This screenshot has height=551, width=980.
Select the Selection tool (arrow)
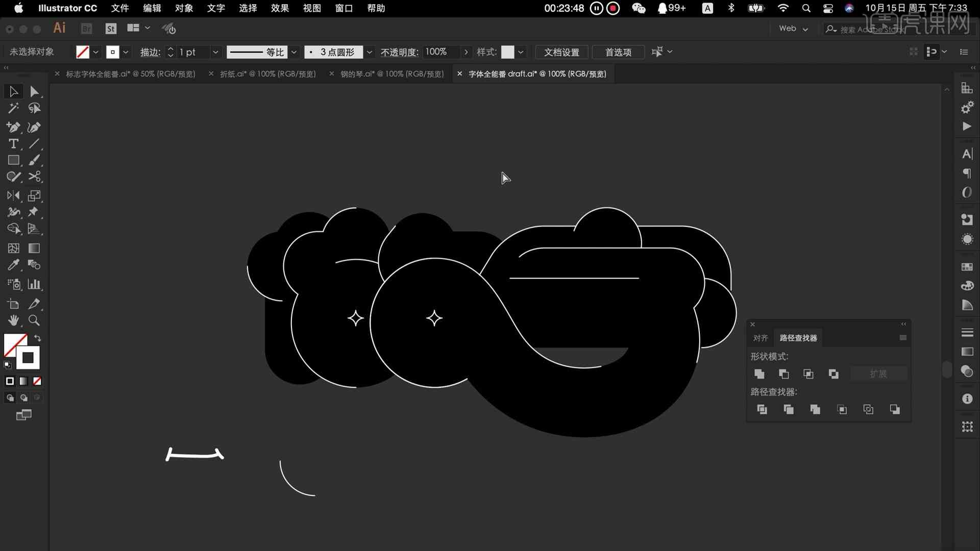tap(13, 91)
